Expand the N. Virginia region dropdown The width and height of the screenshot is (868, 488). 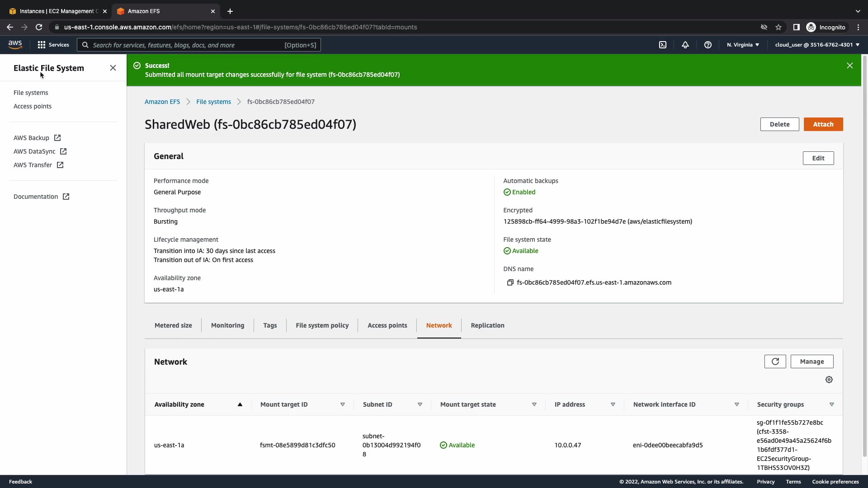[743, 45]
